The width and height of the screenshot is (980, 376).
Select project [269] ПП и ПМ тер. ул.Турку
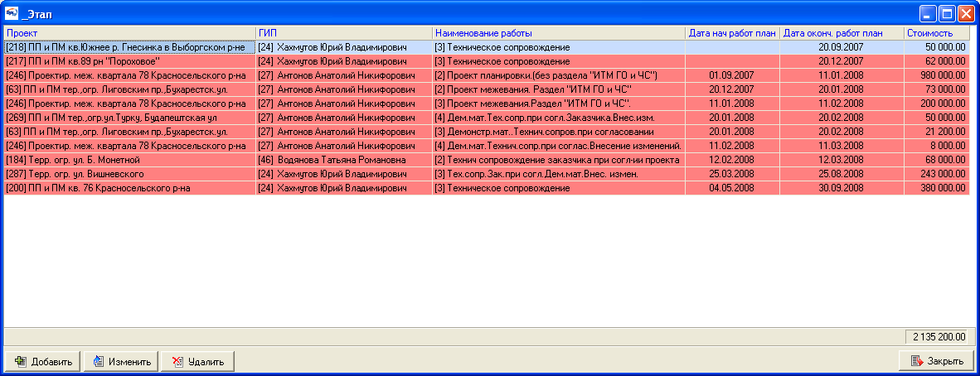[129, 118]
